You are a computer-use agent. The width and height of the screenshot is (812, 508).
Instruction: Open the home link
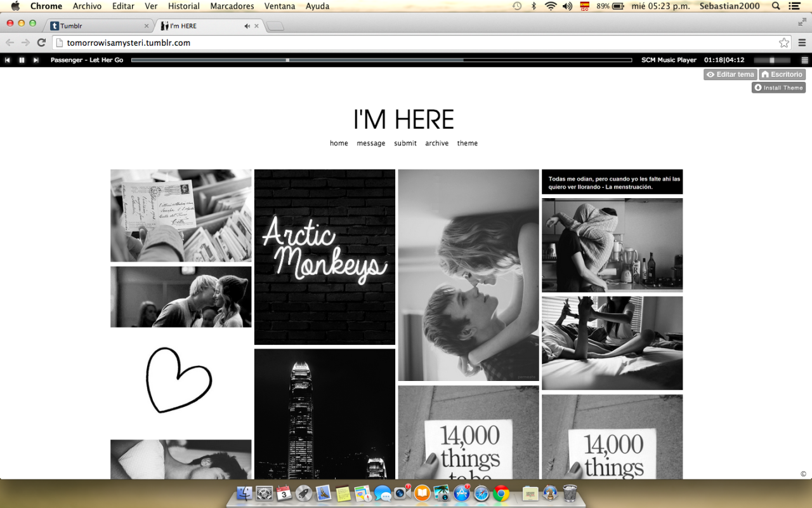tap(339, 144)
